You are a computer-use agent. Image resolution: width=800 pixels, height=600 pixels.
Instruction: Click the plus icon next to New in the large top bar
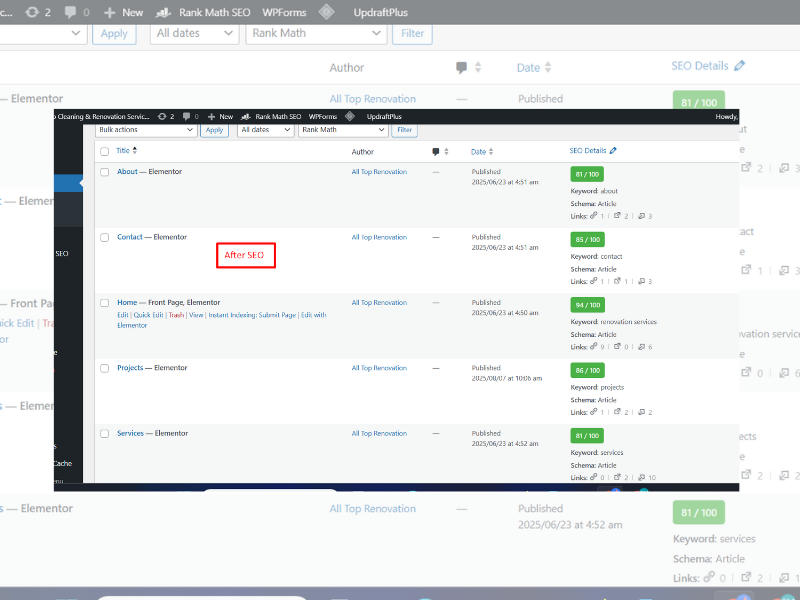[x=110, y=12]
